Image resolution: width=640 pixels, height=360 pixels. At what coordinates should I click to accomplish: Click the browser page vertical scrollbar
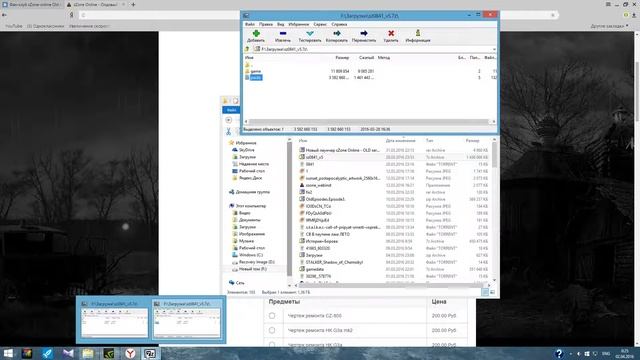(x=637, y=91)
